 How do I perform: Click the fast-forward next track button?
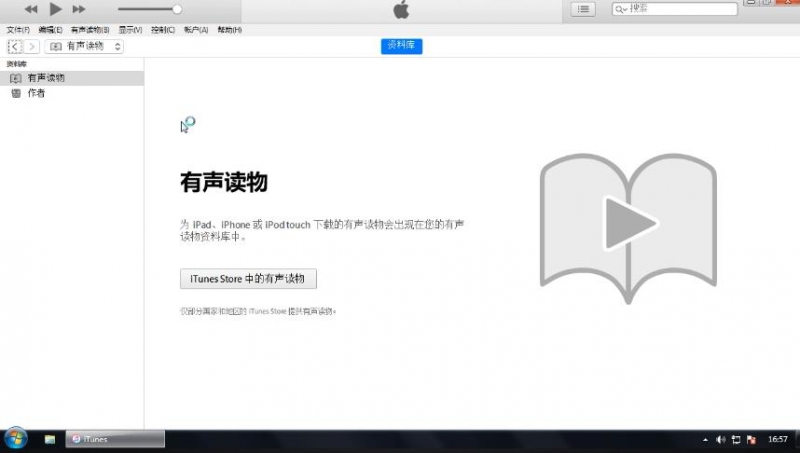pos(79,9)
